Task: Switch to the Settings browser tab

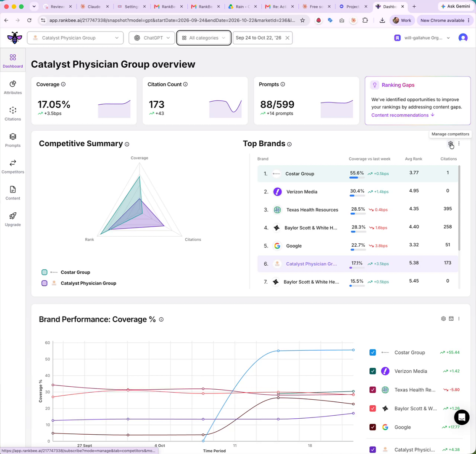Action: [x=132, y=6]
